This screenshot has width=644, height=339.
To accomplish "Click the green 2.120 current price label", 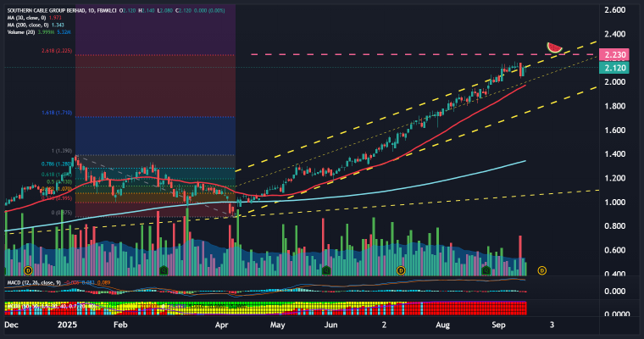I will 613,67.
